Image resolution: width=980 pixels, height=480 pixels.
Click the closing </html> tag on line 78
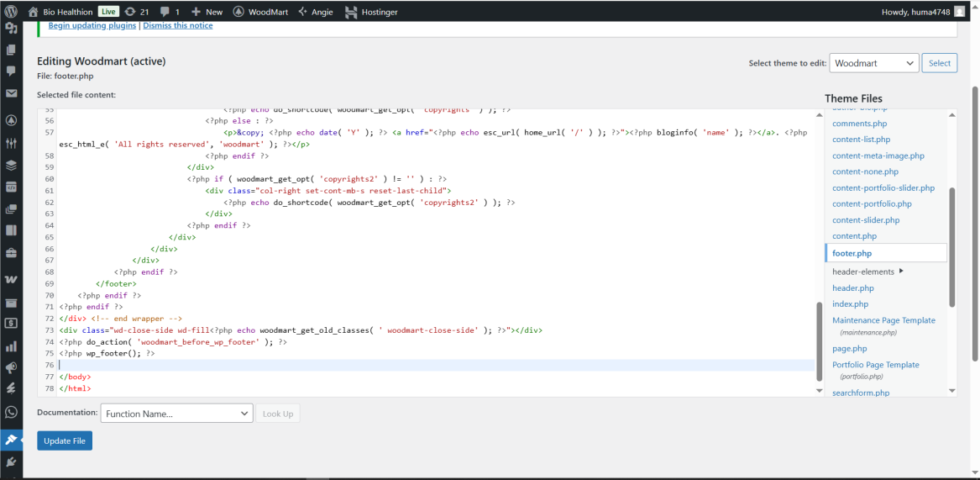75,388
